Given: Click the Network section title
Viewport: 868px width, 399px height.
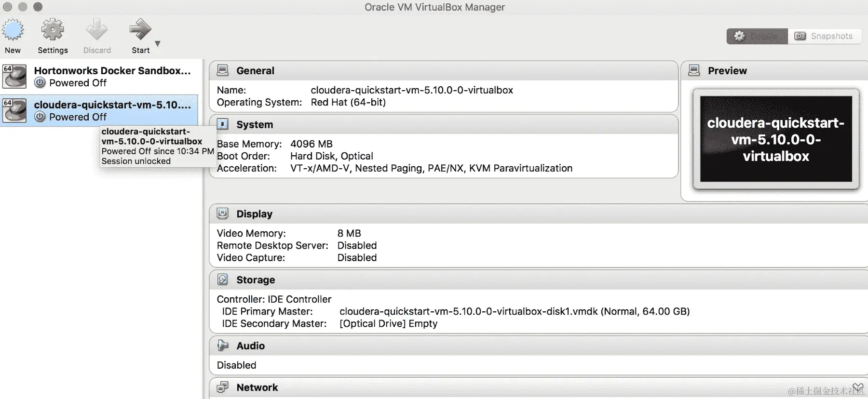Looking at the screenshot, I should click(x=257, y=387).
